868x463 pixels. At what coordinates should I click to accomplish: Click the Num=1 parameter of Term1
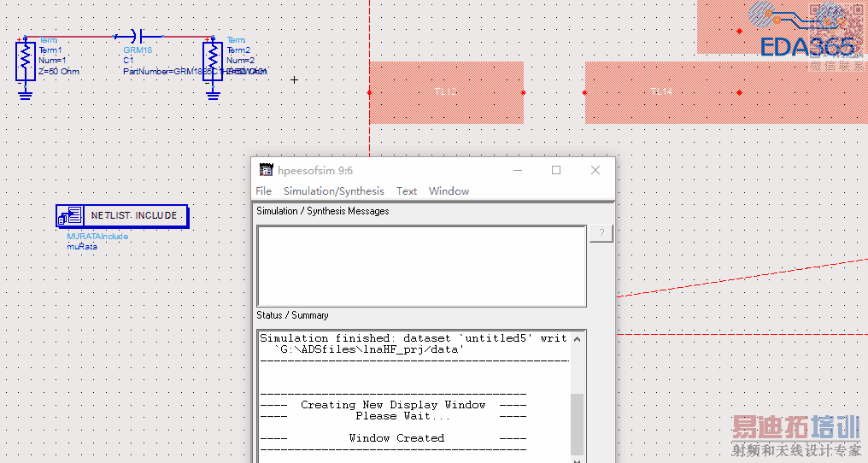53,61
